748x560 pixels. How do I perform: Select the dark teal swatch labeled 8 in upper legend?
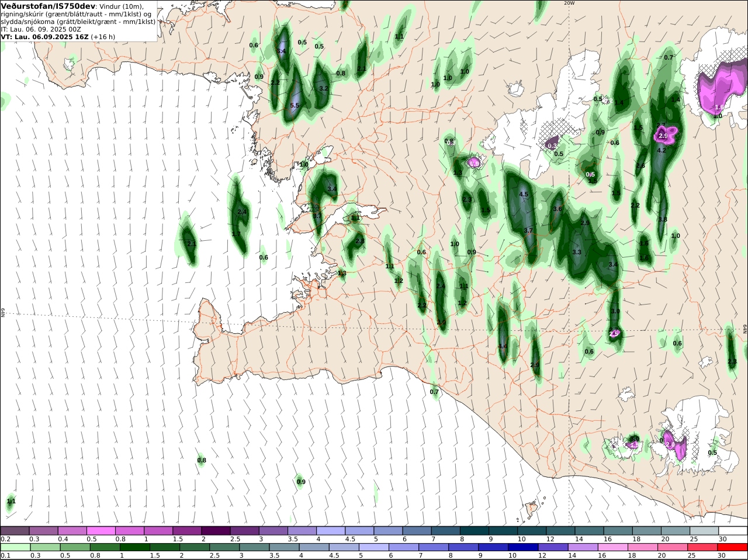click(474, 531)
